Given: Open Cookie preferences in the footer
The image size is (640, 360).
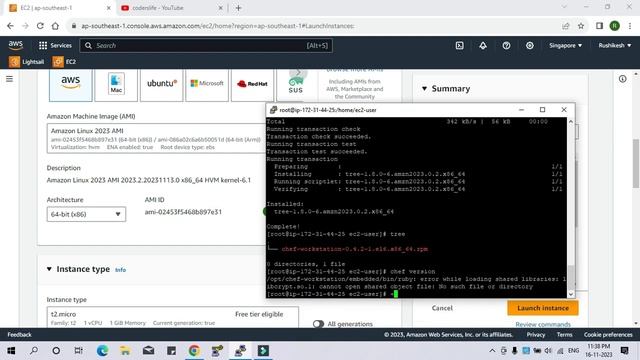Looking at the screenshot, I should point(608,335).
